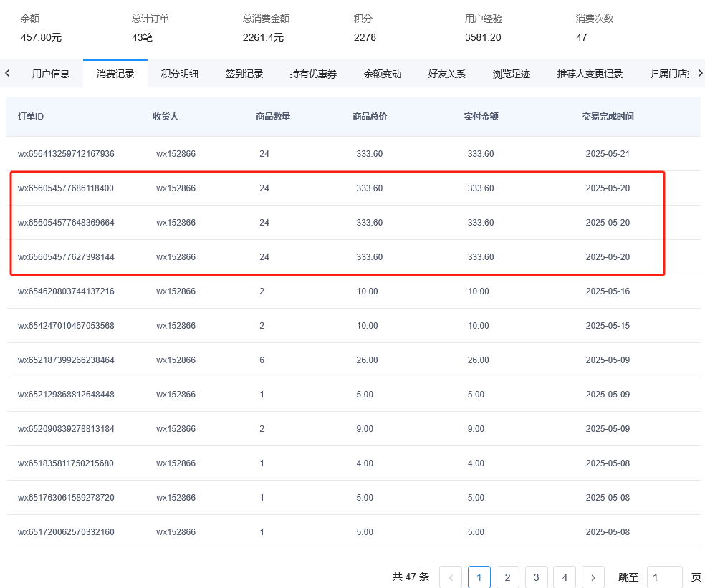Click the 商品总价 value 26.00
705x588 pixels.
[368, 360]
